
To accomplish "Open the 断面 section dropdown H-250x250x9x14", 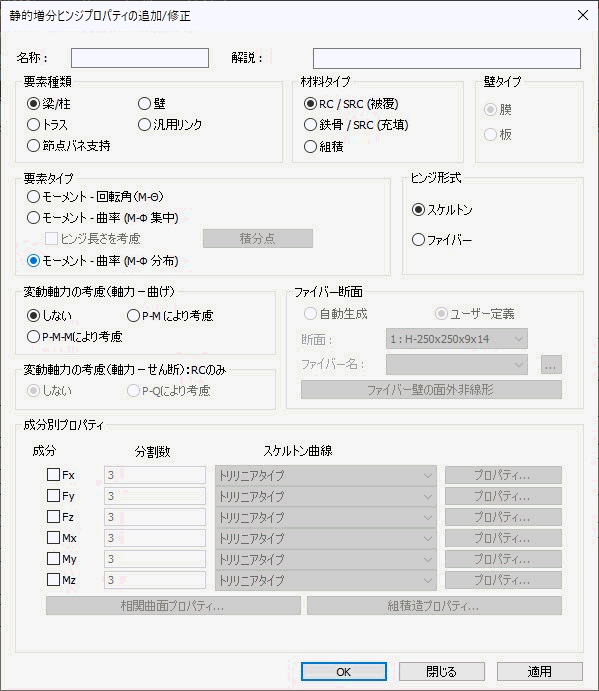I will pyautogui.click(x=457, y=339).
